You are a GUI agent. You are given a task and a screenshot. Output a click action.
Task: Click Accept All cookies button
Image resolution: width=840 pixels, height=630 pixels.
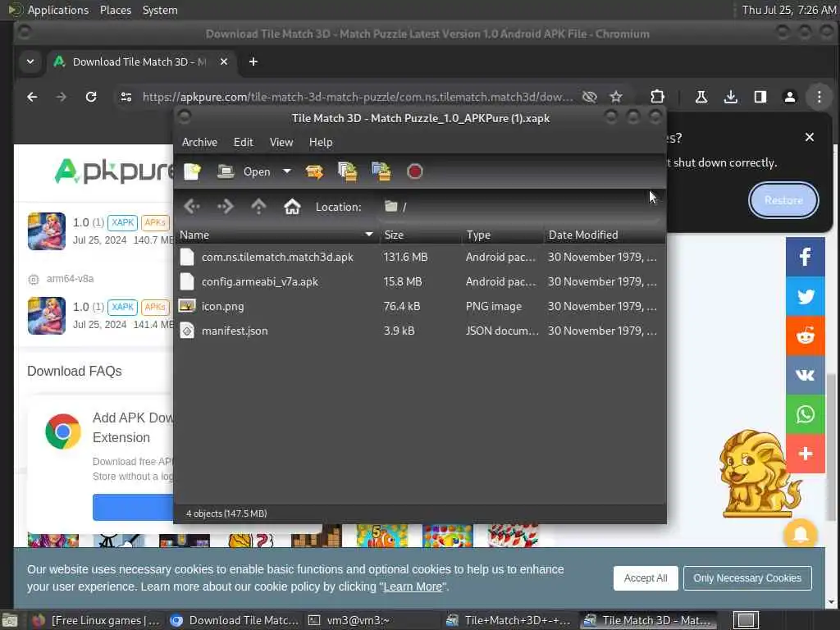tap(646, 578)
